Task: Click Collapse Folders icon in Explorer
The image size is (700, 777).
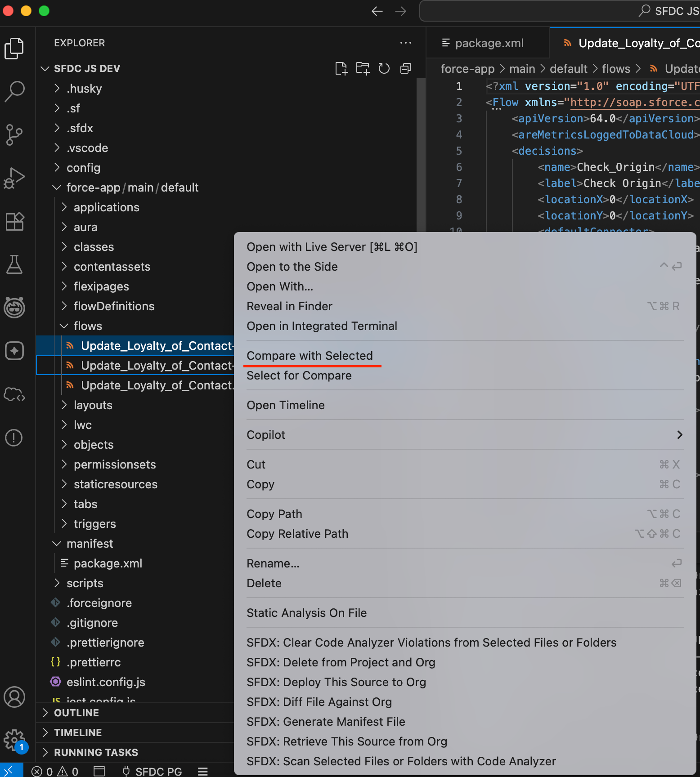Action: (x=406, y=68)
